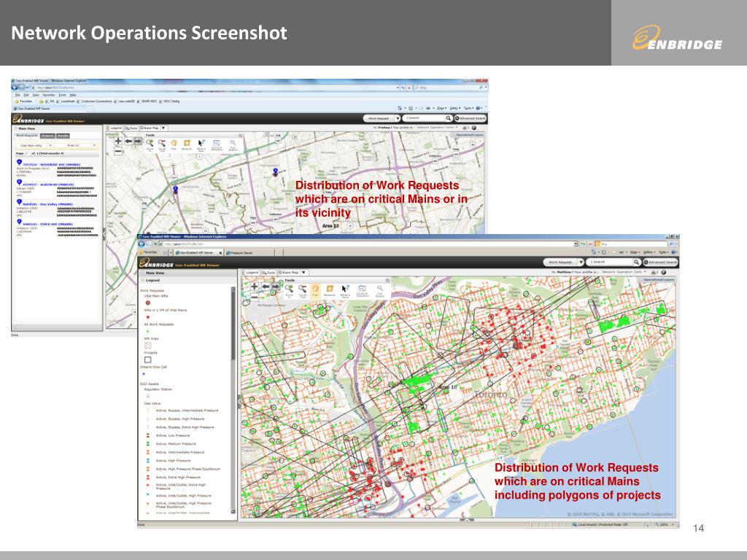Open Base Map dropdown arrow in front viewer
The height and width of the screenshot is (560, 747).
click(303, 273)
